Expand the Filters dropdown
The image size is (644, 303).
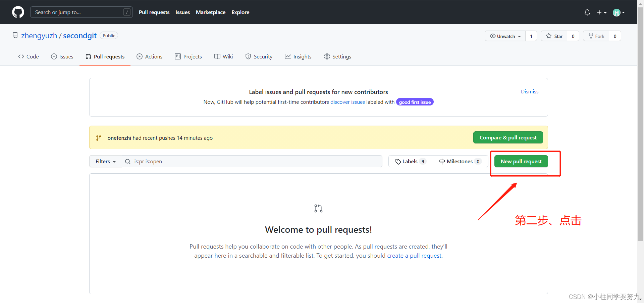pos(105,162)
